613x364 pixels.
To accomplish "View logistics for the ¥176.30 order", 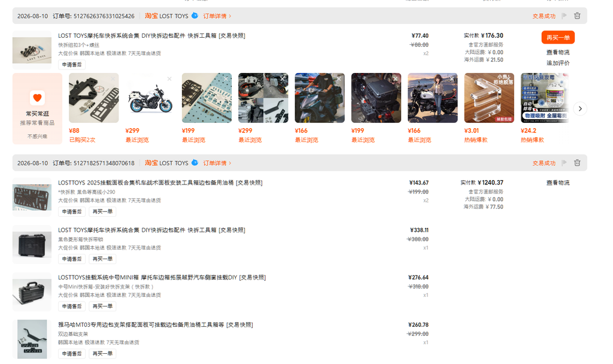I will click(558, 53).
